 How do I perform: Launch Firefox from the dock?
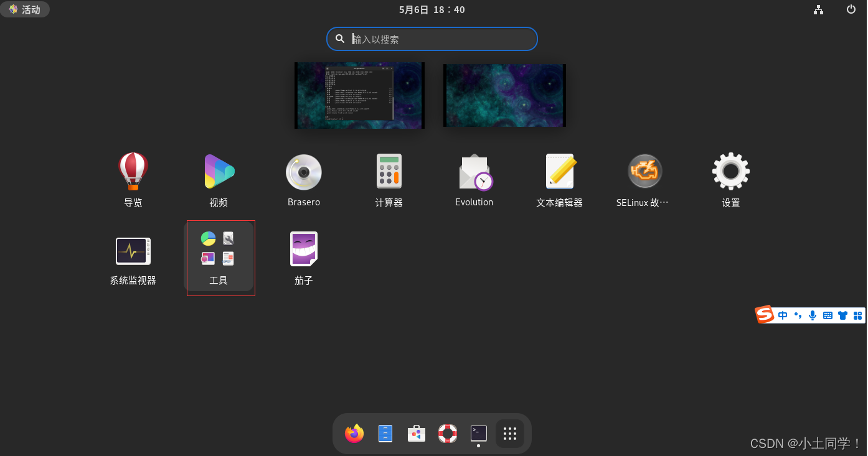tap(354, 433)
